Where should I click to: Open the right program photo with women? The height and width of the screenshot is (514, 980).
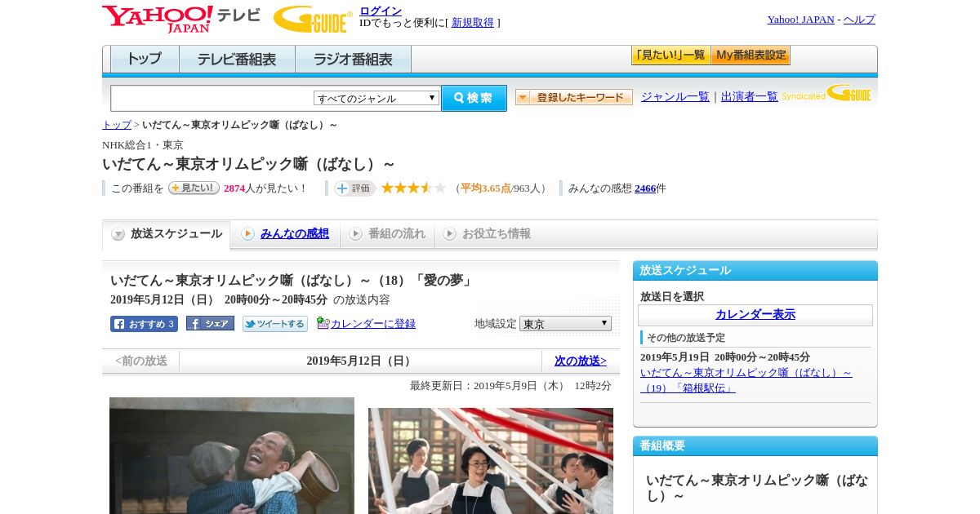(x=491, y=461)
